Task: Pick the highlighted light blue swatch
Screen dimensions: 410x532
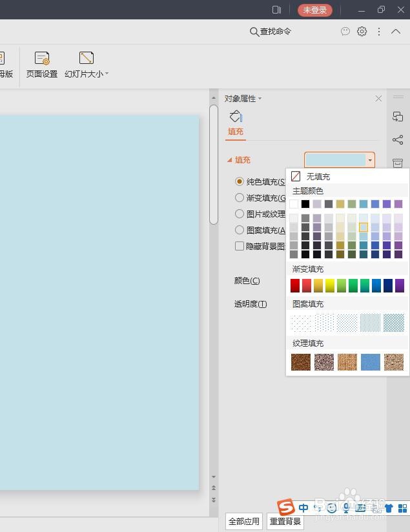Action: tap(364, 227)
